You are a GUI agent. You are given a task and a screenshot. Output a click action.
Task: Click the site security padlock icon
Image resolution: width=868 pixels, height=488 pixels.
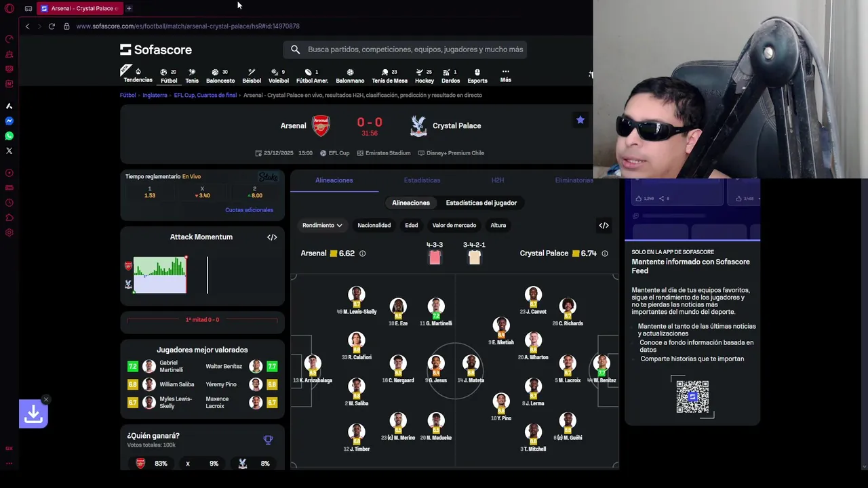(66, 26)
